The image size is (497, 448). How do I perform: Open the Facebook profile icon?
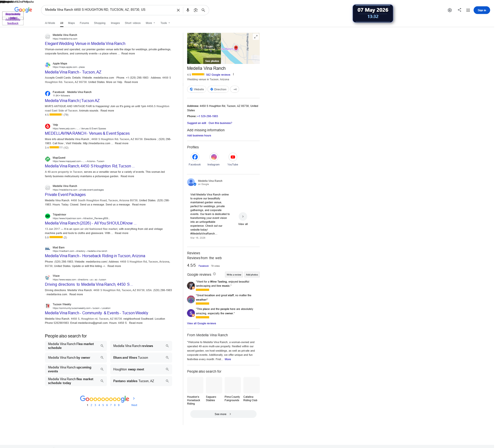coord(195,157)
